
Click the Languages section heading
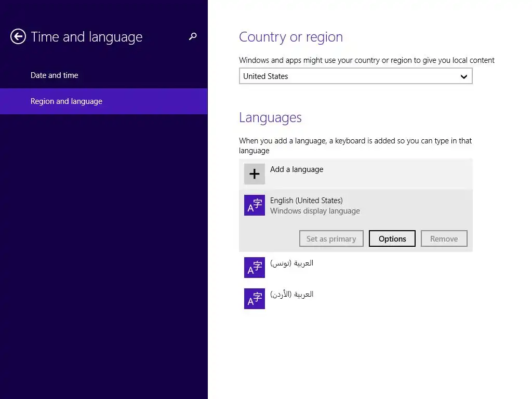pyautogui.click(x=270, y=118)
